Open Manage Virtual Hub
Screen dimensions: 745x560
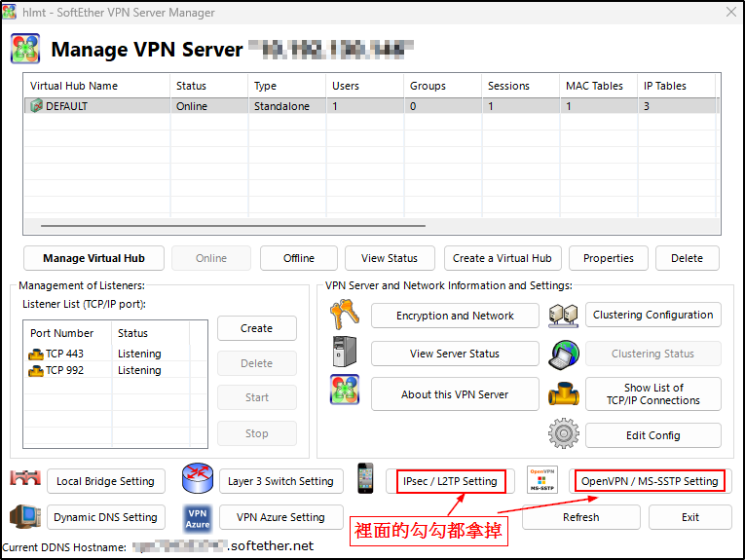(94, 258)
